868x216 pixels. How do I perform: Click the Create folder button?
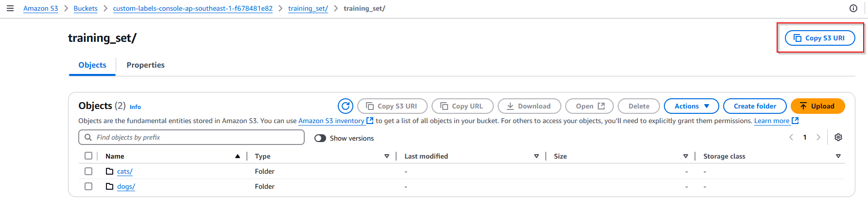(755, 106)
